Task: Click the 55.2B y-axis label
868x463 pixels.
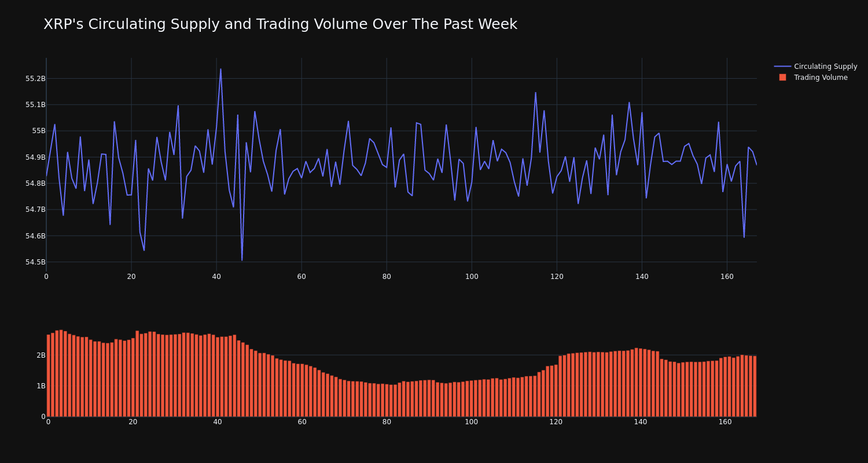Action: coord(35,79)
